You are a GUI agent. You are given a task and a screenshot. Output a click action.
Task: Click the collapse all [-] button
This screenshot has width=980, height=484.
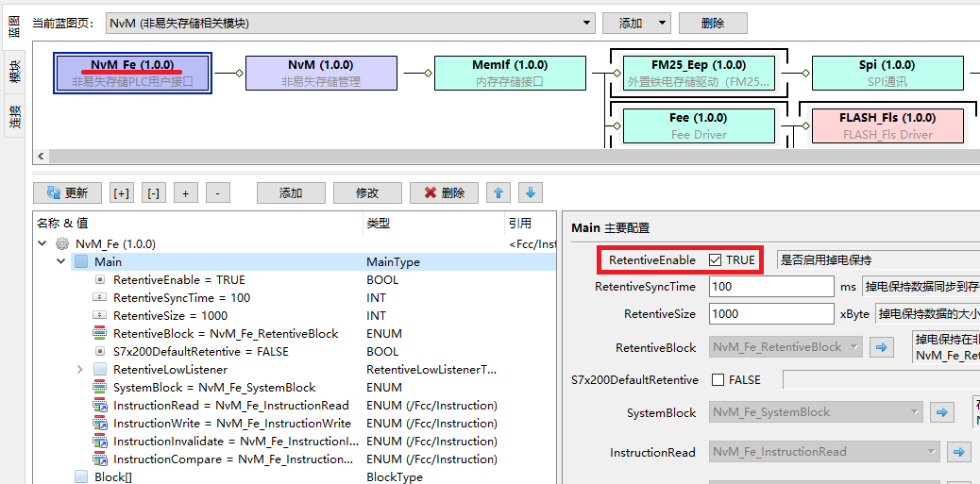tap(154, 192)
